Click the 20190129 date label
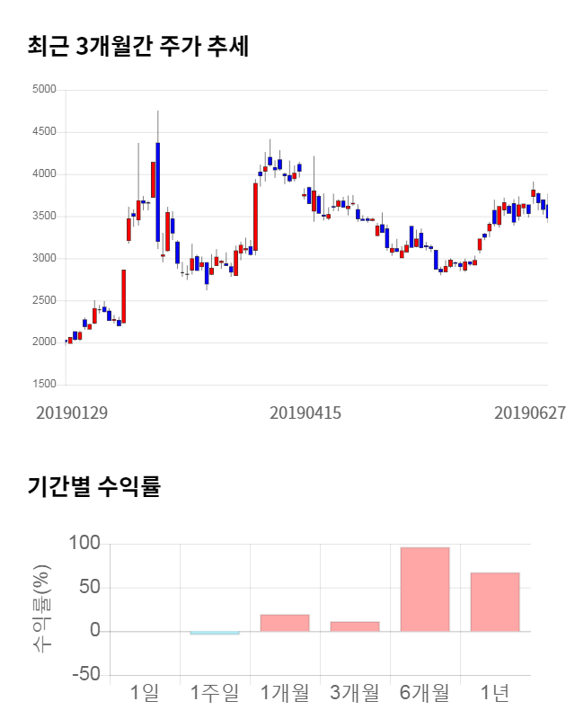Viewport: 575px width, 728px height. (x=72, y=413)
